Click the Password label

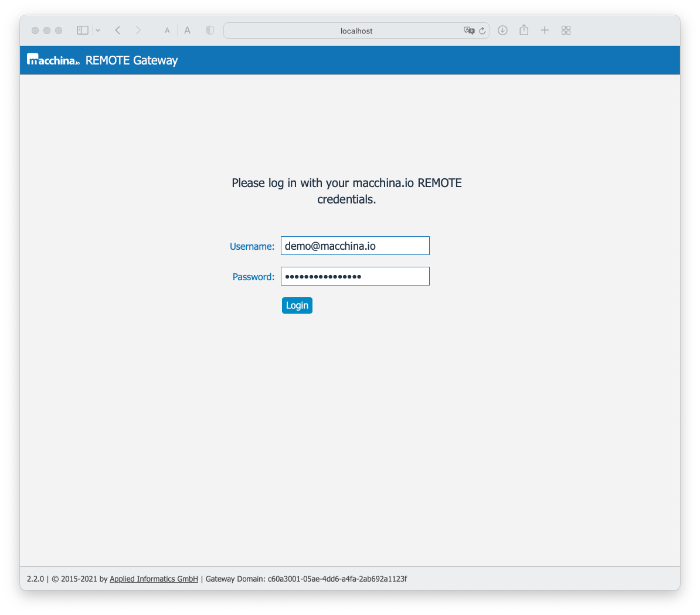coord(253,277)
